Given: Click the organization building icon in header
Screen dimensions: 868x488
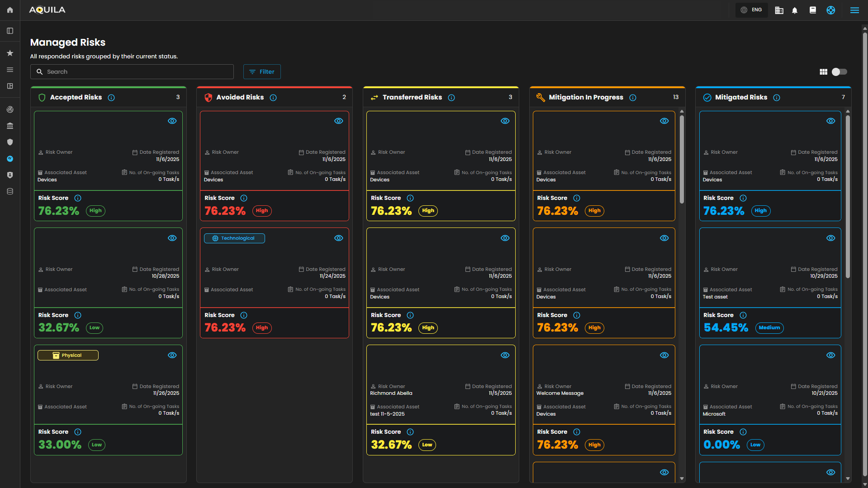Looking at the screenshot, I should pyautogui.click(x=779, y=10).
